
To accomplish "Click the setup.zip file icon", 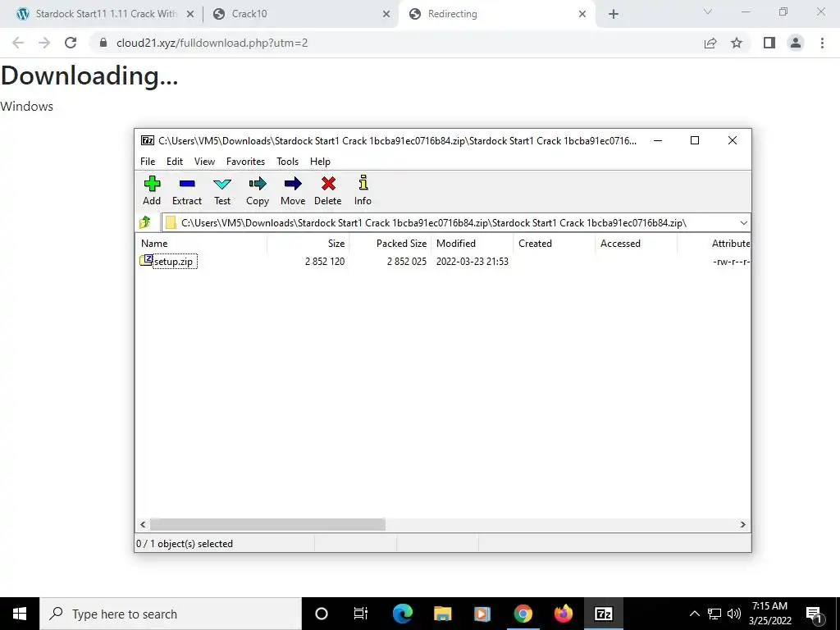I will [x=146, y=261].
